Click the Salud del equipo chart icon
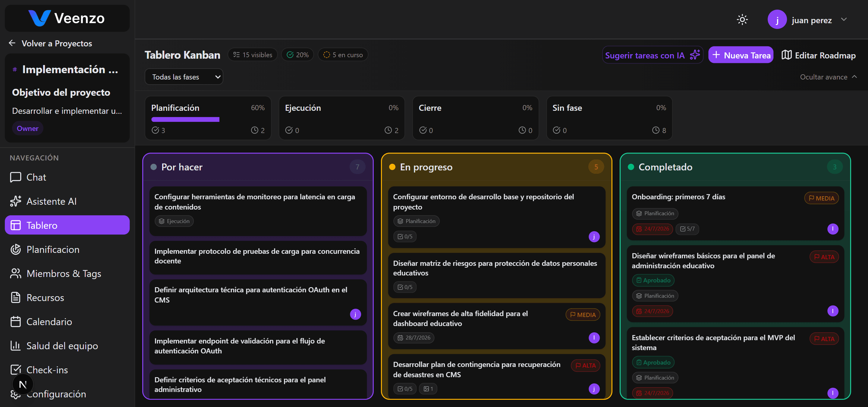 coord(15,346)
